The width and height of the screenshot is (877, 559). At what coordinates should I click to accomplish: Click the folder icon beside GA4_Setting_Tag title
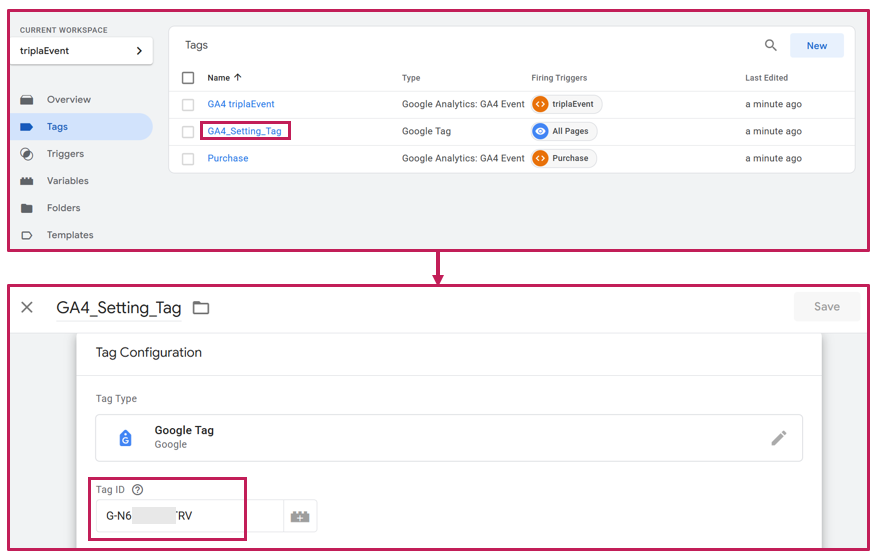click(x=201, y=308)
